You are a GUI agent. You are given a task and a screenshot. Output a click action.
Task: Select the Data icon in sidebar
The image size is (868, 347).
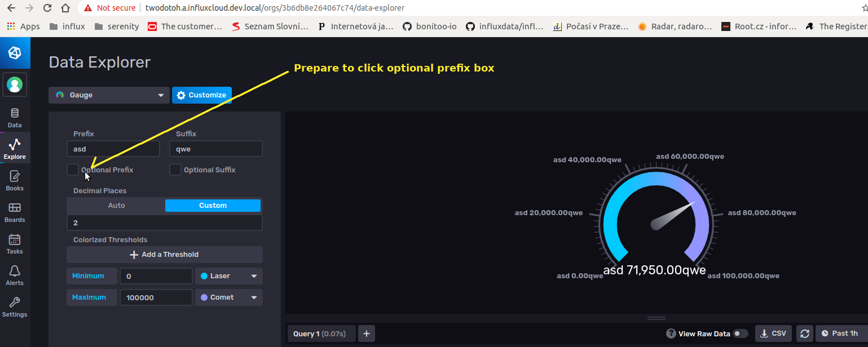click(x=15, y=117)
